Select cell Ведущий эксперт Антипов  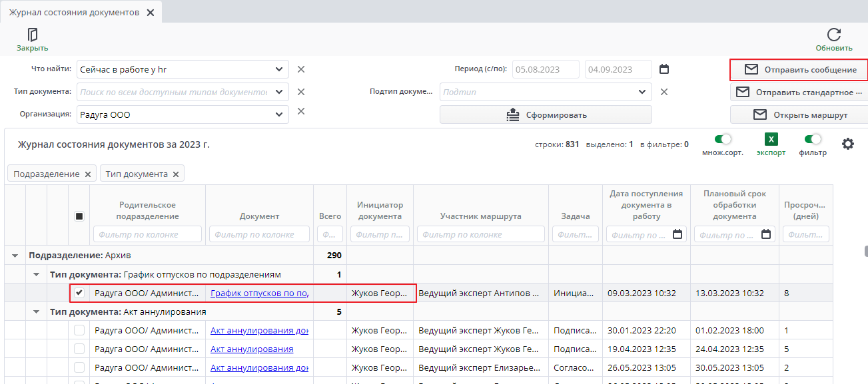480,293
